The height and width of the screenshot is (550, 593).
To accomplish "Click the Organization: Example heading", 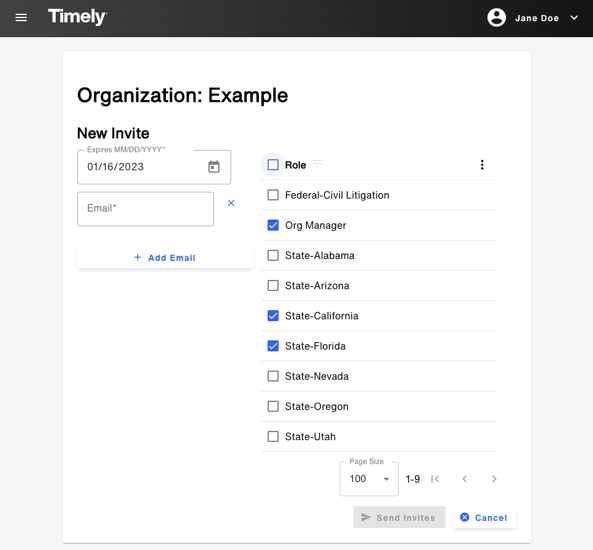I will click(x=183, y=95).
